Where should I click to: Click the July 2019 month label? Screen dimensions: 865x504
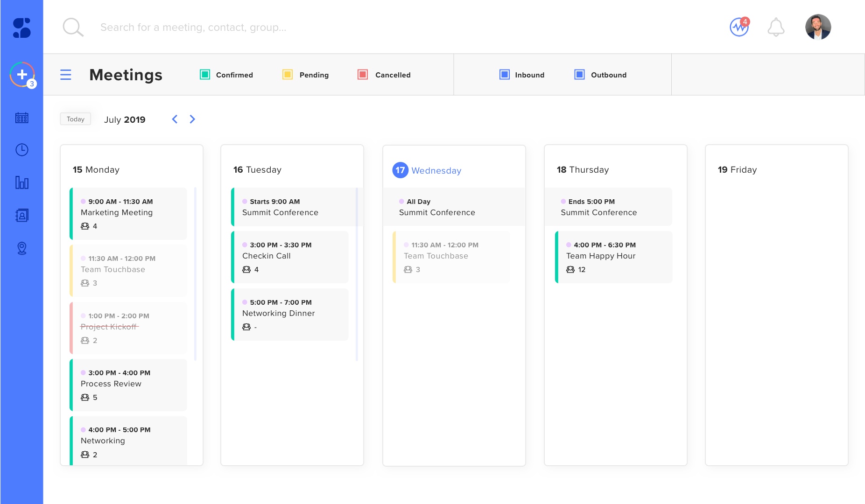point(125,119)
